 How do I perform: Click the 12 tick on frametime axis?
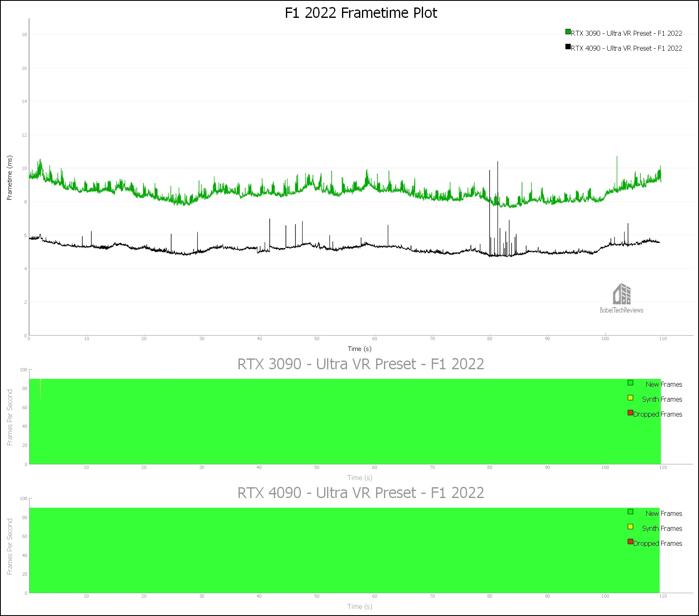coord(24,135)
